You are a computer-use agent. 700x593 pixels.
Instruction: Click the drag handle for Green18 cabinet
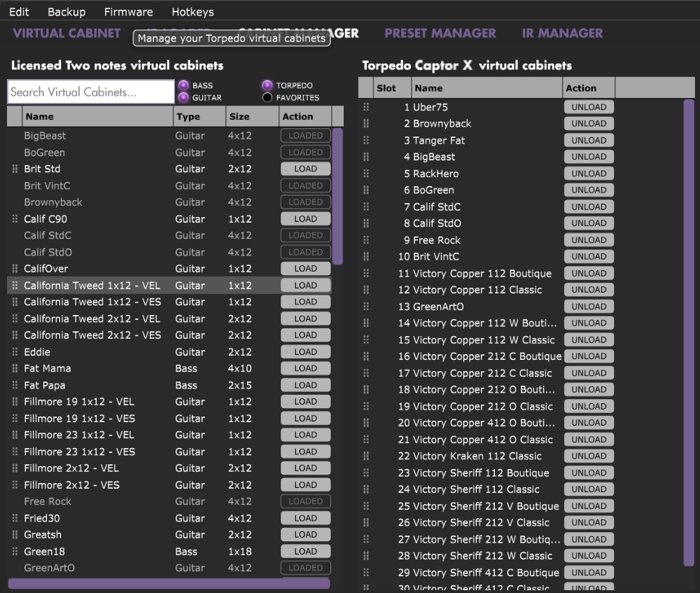point(15,552)
